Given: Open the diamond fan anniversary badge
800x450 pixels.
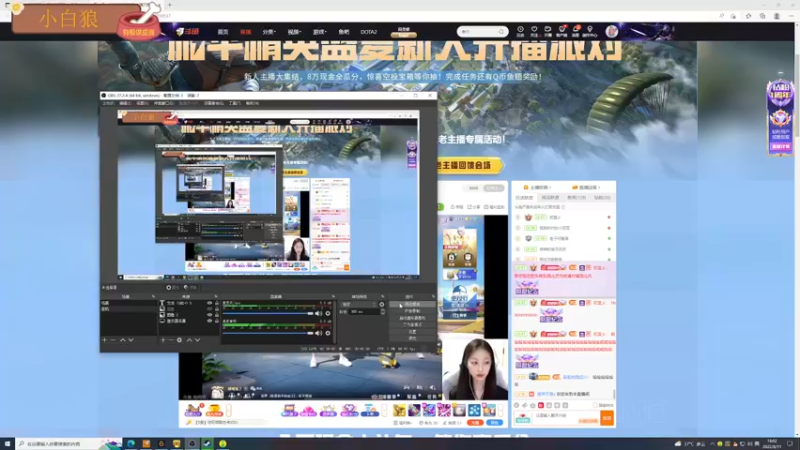Looking at the screenshot, I should pyautogui.click(x=780, y=117).
